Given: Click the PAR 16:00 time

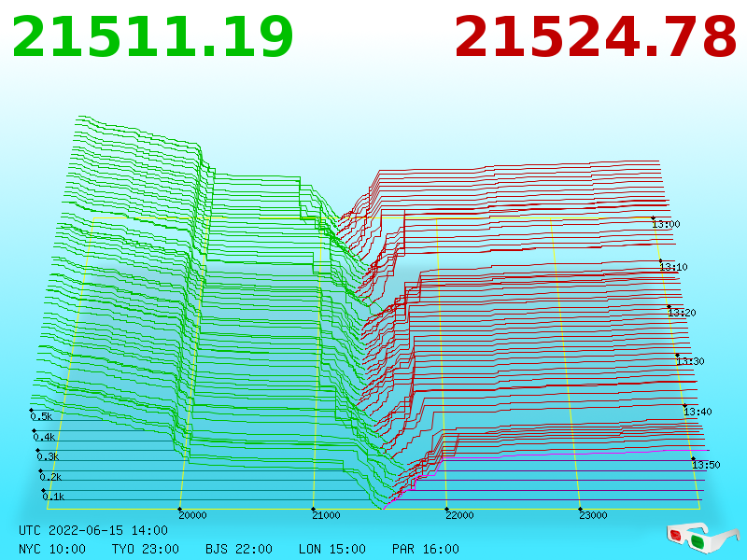Looking at the screenshot, I should click(426, 549).
